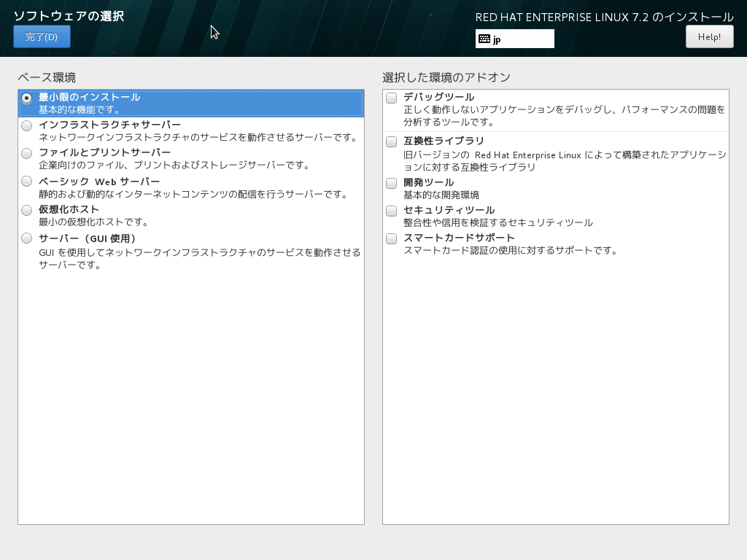The height and width of the screenshot is (560, 747).
Task: Click description スマートカード認証の使用に対するサポートです。
Action: coord(511,251)
